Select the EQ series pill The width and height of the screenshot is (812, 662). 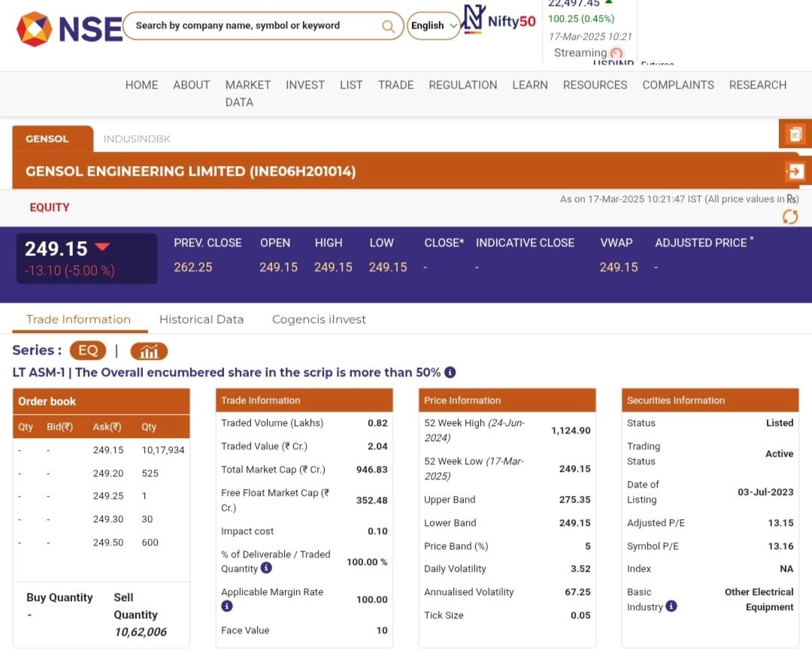88,351
